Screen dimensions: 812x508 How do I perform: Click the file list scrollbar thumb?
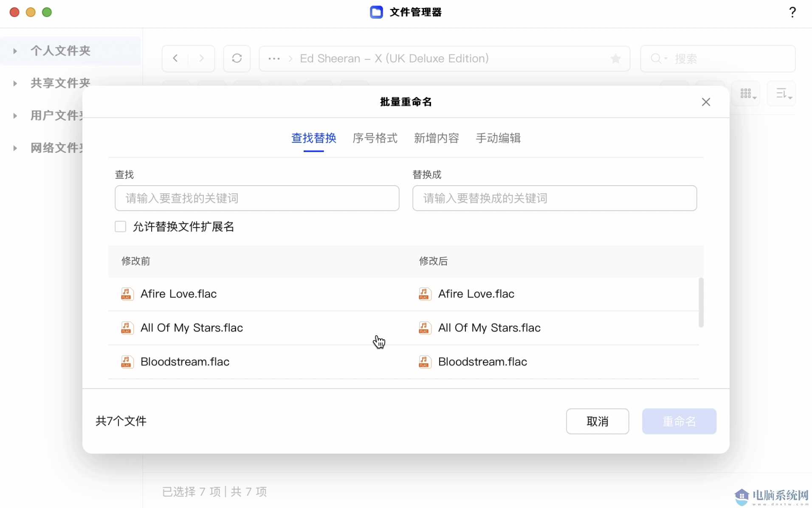[x=701, y=302]
